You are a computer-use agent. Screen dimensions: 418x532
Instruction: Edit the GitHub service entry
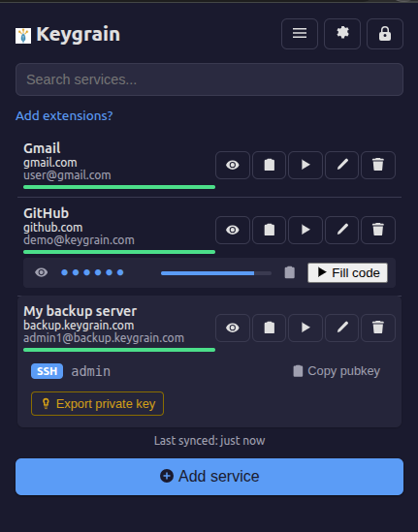(x=342, y=230)
